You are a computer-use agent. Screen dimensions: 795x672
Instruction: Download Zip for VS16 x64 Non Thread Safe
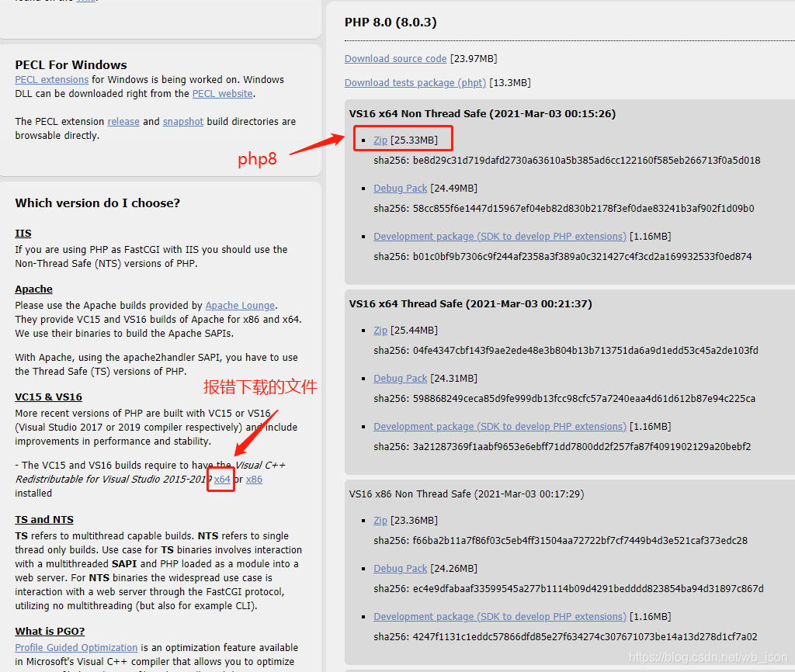(380, 140)
